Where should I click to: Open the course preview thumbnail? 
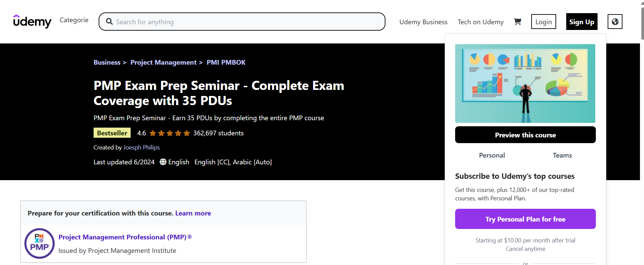(525, 84)
